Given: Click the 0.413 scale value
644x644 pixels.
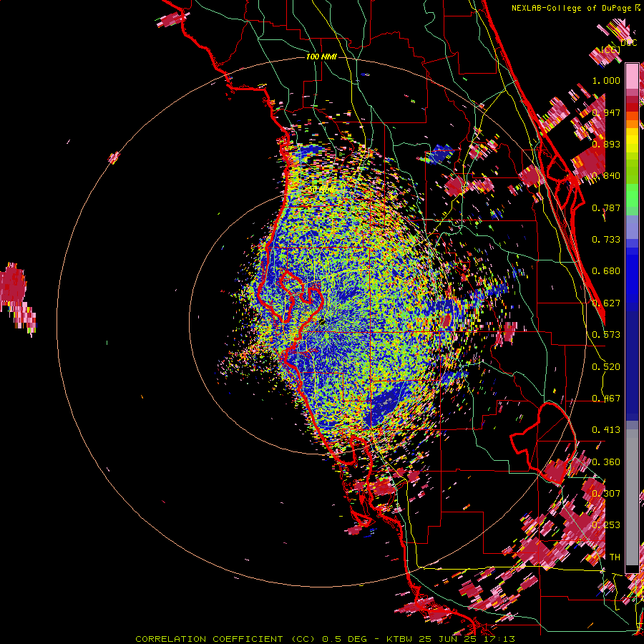Looking at the screenshot, I should [606, 430].
